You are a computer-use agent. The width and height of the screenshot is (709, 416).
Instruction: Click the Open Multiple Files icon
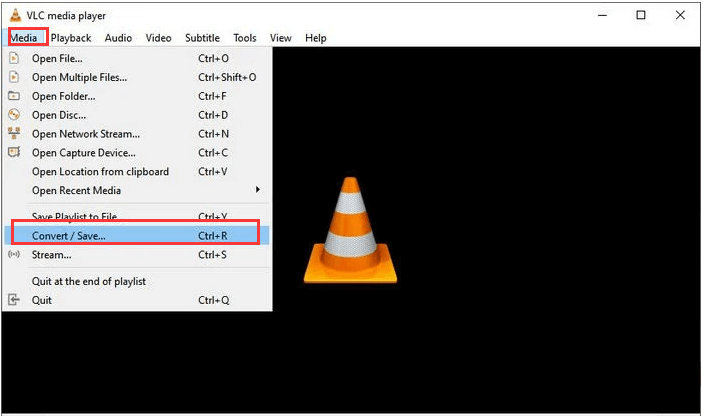[14, 77]
